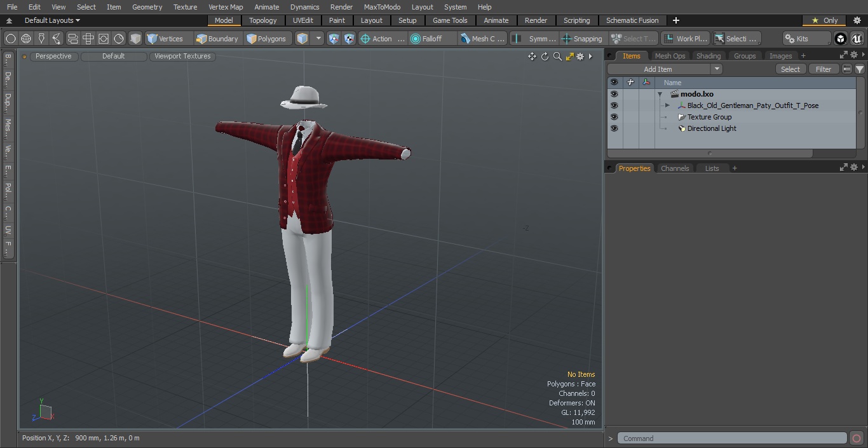Click the Filter button in Items panel

click(824, 69)
